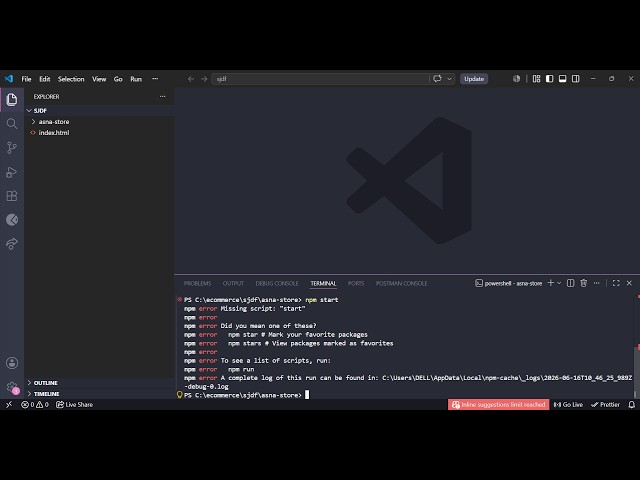This screenshot has width=640, height=480.
Task: Kill terminal with trash icon
Action: [584, 283]
